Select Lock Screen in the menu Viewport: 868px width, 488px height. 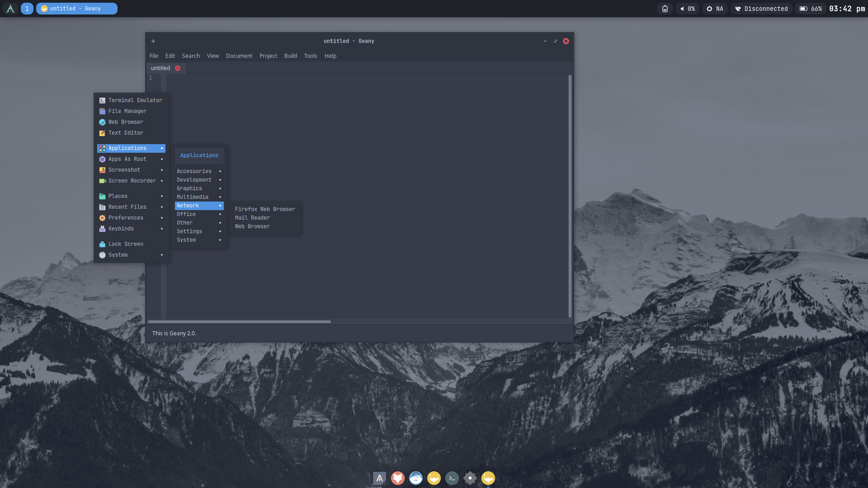click(x=131, y=244)
